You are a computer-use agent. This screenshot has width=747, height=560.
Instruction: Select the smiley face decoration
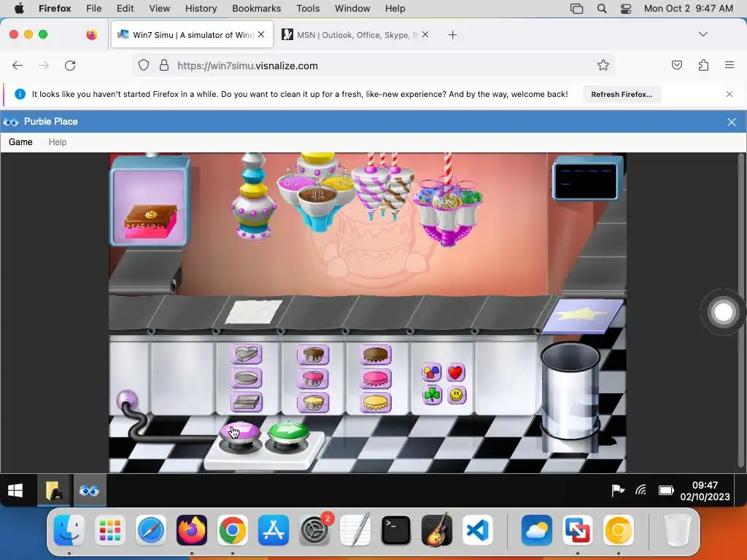coord(457,395)
